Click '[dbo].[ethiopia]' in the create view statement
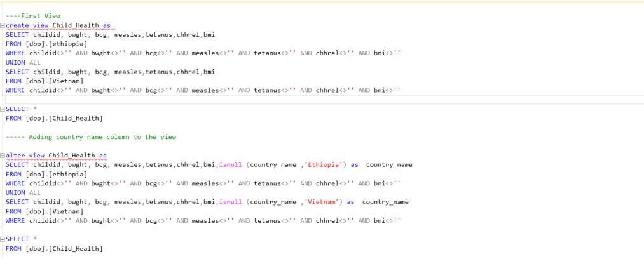The image size is (644, 259). pos(57,44)
